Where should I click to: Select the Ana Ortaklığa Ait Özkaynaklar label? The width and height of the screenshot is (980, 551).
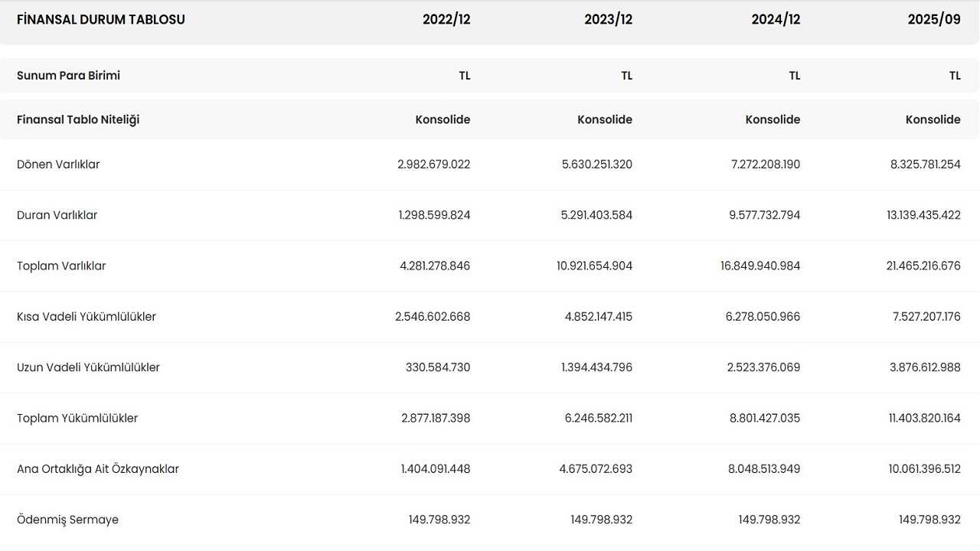(x=98, y=469)
